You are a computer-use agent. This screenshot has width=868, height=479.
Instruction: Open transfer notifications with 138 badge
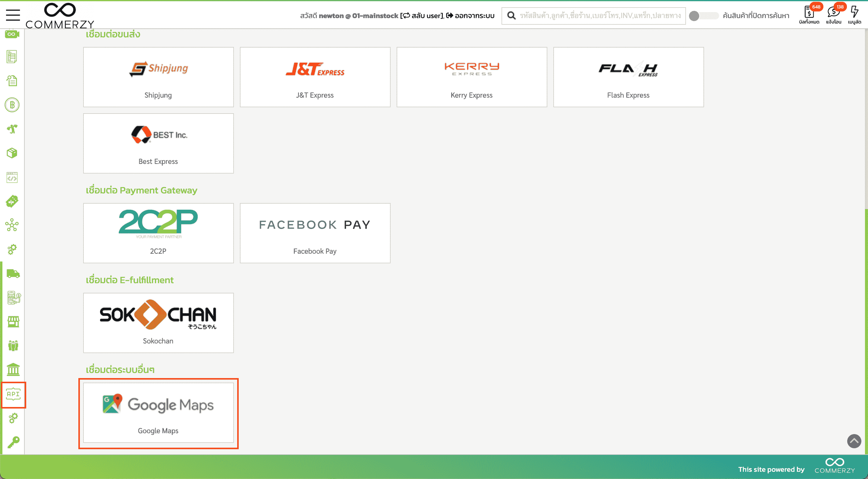coord(834,15)
